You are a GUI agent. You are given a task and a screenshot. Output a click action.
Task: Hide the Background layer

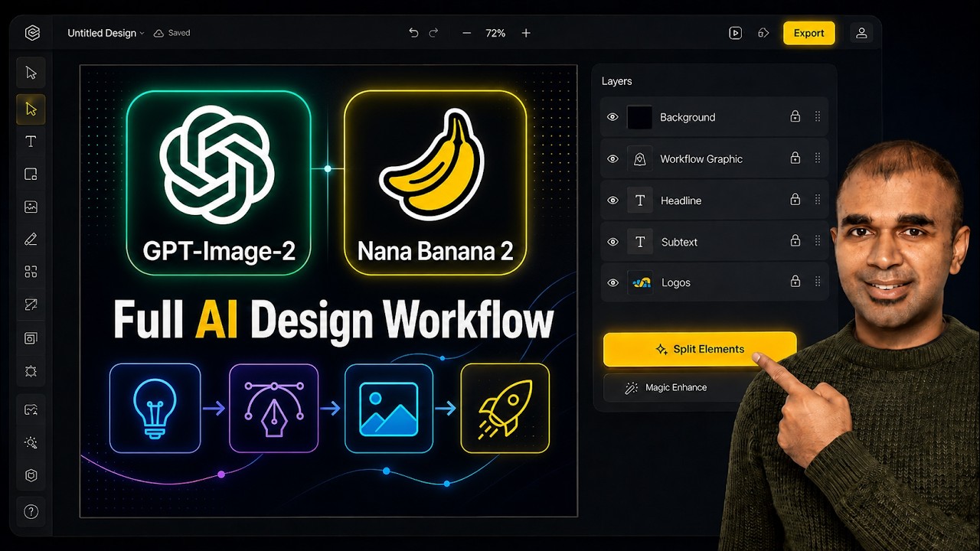(x=612, y=117)
